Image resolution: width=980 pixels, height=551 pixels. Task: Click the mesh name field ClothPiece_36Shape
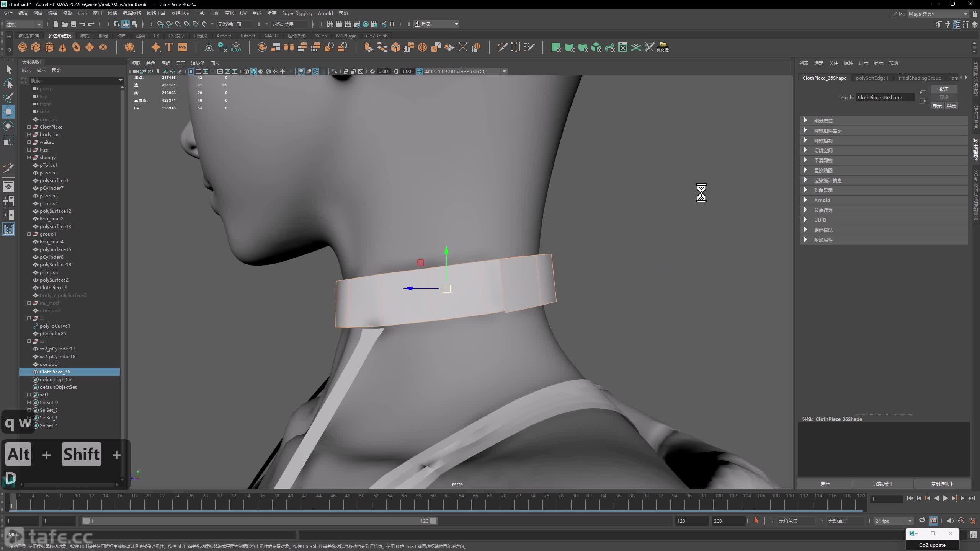point(885,98)
